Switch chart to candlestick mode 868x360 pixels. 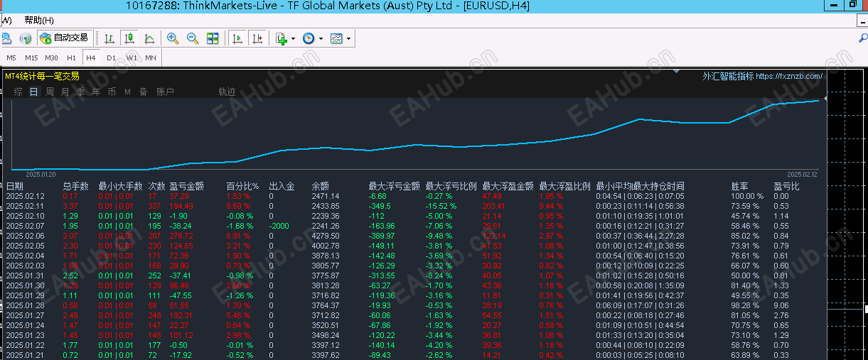pos(129,38)
